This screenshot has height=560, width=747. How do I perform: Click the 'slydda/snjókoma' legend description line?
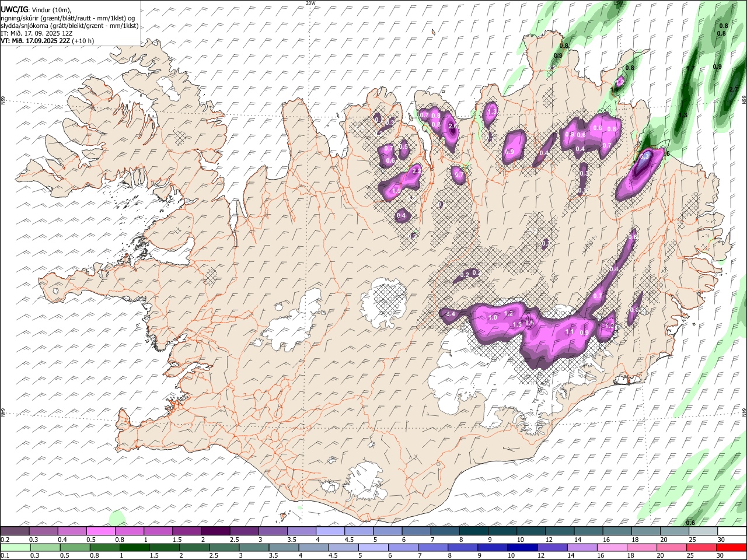(70, 26)
